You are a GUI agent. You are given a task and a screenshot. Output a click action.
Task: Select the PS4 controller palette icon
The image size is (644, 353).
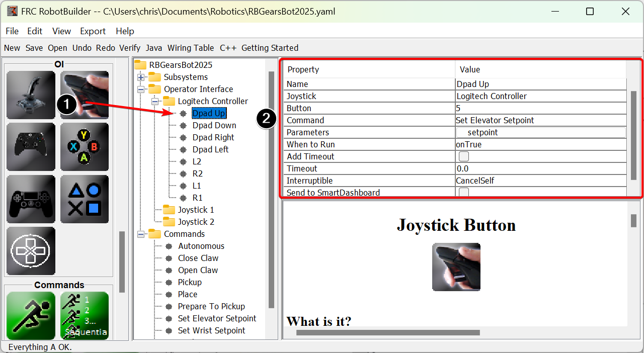pos(31,199)
